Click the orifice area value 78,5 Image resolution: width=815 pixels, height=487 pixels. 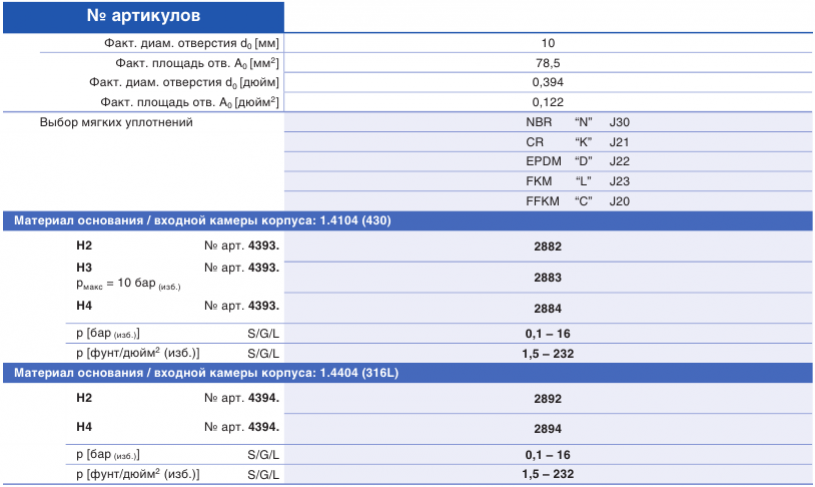click(x=548, y=63)
